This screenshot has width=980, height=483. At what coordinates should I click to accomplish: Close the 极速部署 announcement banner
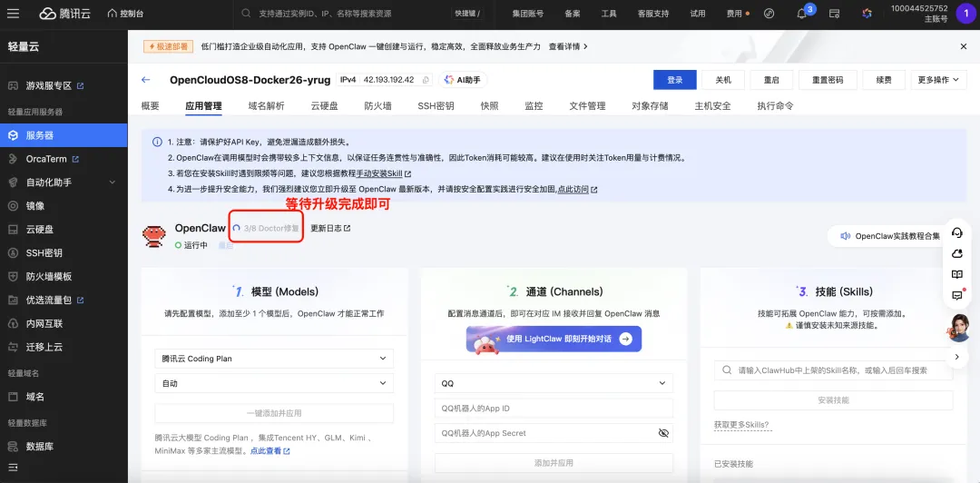pyautogui.click(x=963, y=46)
